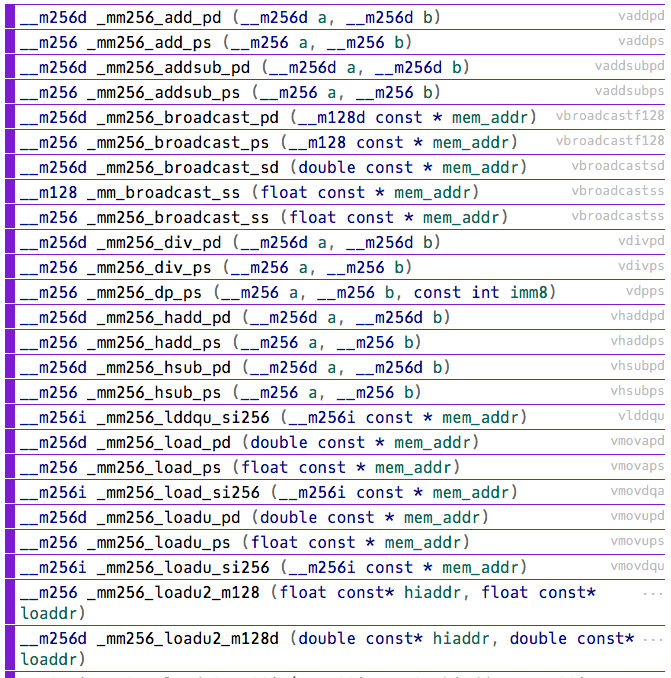Click the vaddpd instruction label
The image size is (671, 678).
tap(641, 16)
